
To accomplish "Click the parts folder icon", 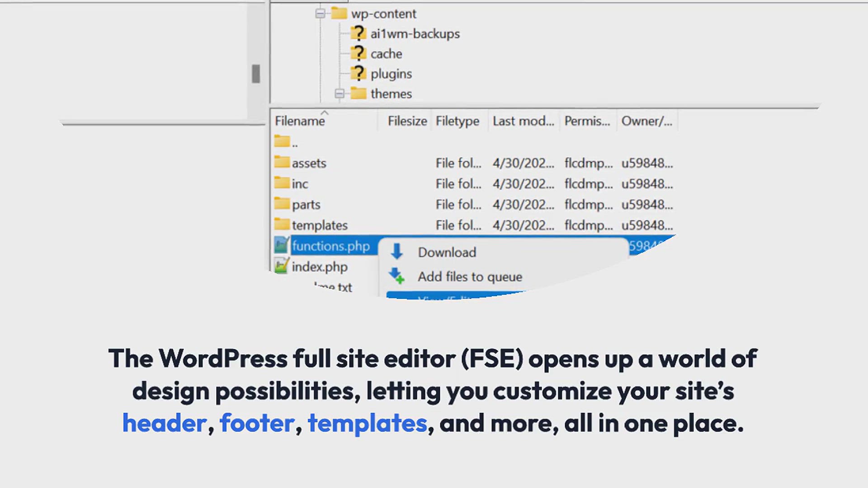I will click(282, 203).
